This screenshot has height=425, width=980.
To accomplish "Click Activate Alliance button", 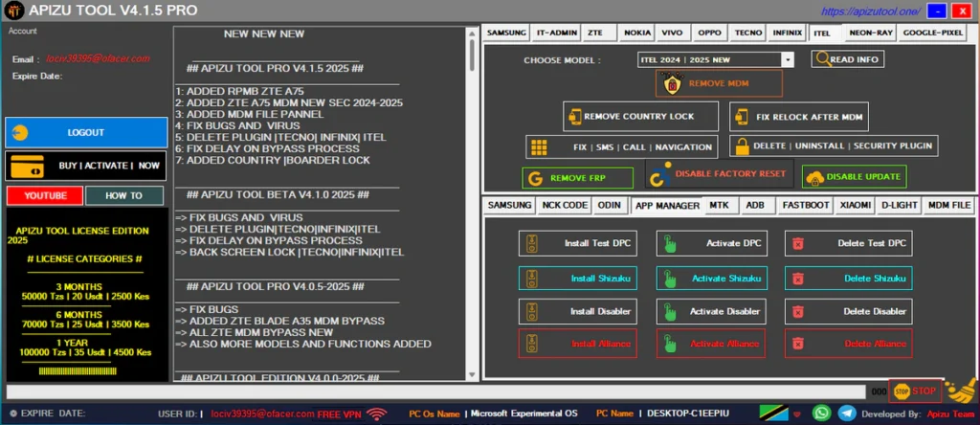I will pos(712,343).
